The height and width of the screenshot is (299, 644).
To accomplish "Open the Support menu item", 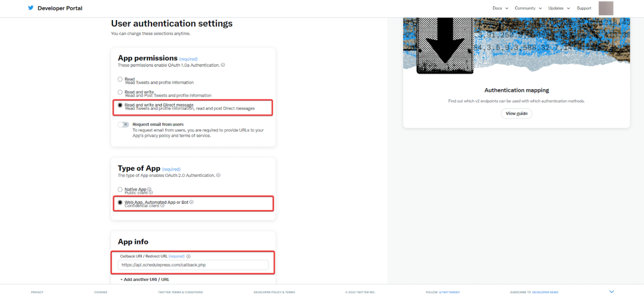I will coord(584,8).
